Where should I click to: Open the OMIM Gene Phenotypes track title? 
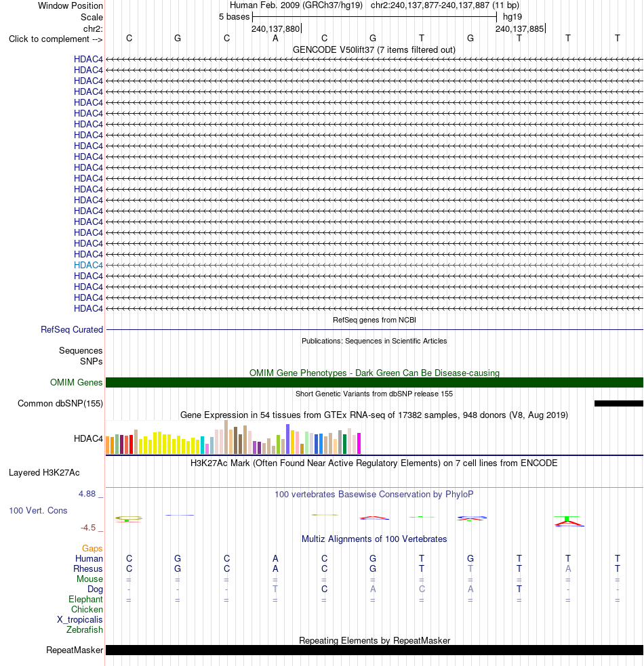(x=374, y=373)
